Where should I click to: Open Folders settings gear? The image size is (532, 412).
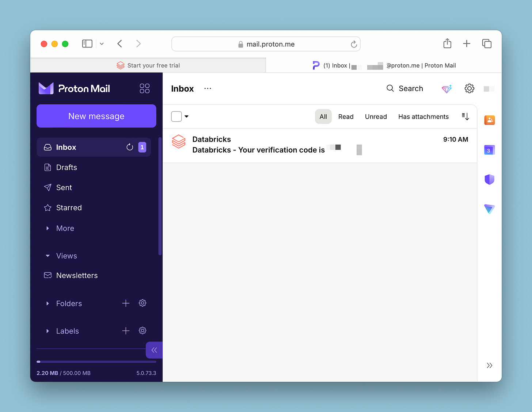[x=142, y=303]
